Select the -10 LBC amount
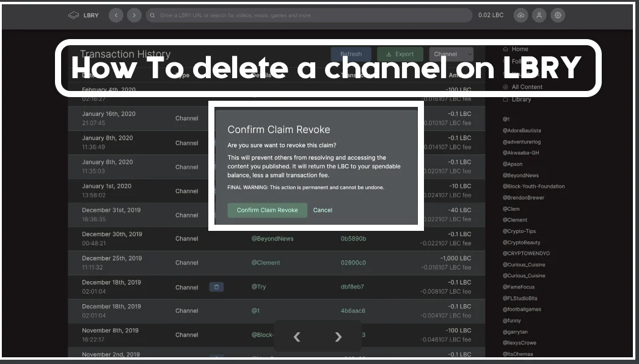639x364 pixels. click(x=460, y=186)
